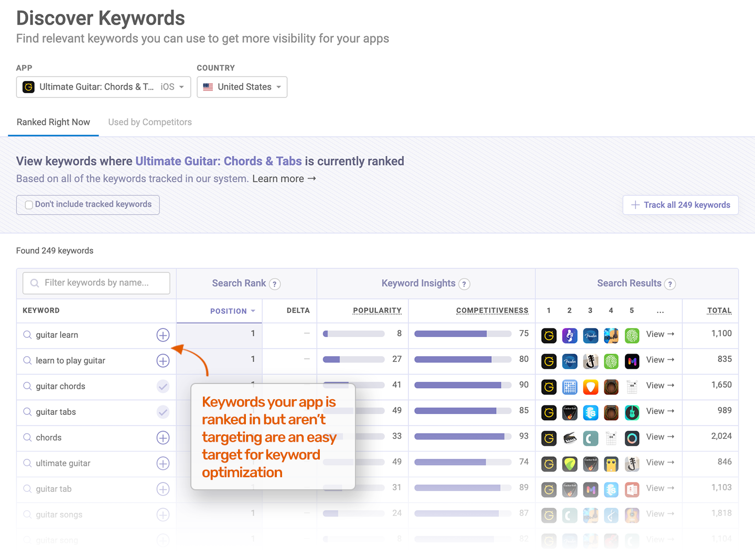Switch to Used by Competitors tab

tap(150, 122)
